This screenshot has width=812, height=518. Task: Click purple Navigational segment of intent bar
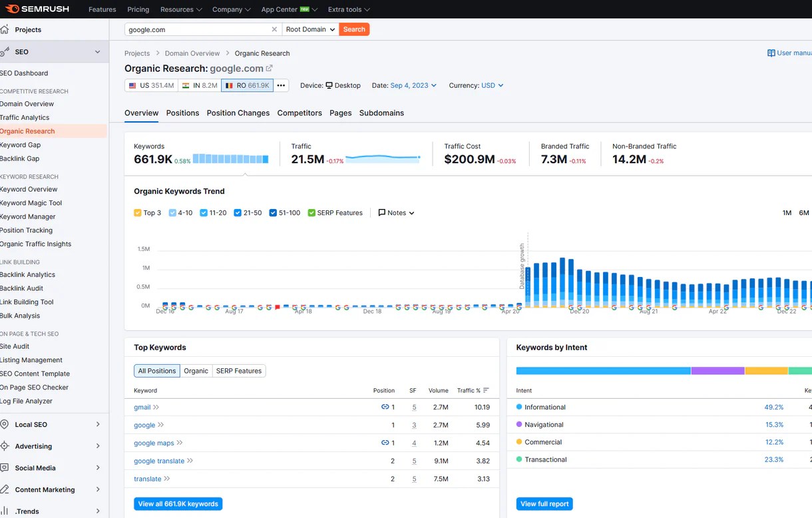tap(717, 371)
